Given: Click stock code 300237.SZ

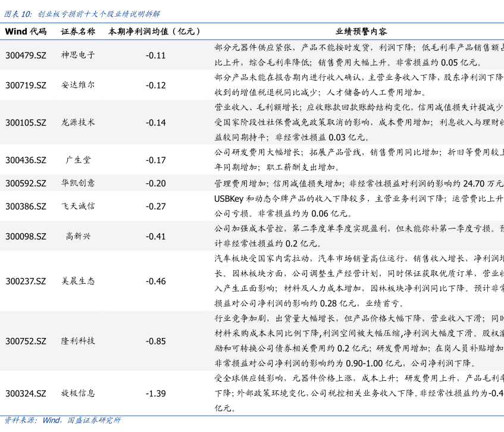Looking at the screenshot, I should [x=26, y=281].
